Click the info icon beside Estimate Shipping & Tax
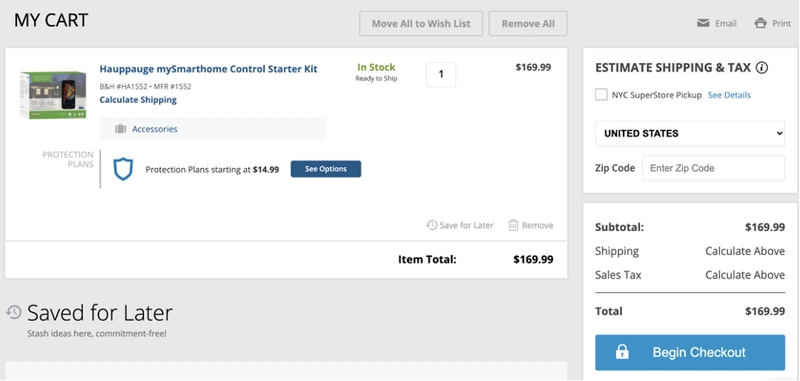Screen dimensions: 800x381 pos(762,68)
